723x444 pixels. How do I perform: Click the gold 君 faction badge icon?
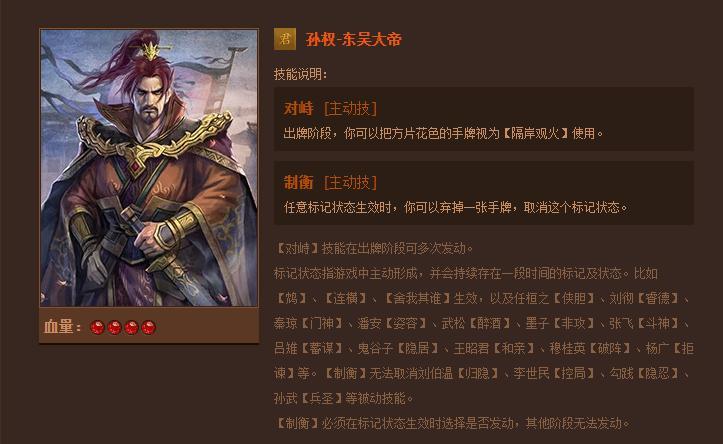click(x=285, y=39)
